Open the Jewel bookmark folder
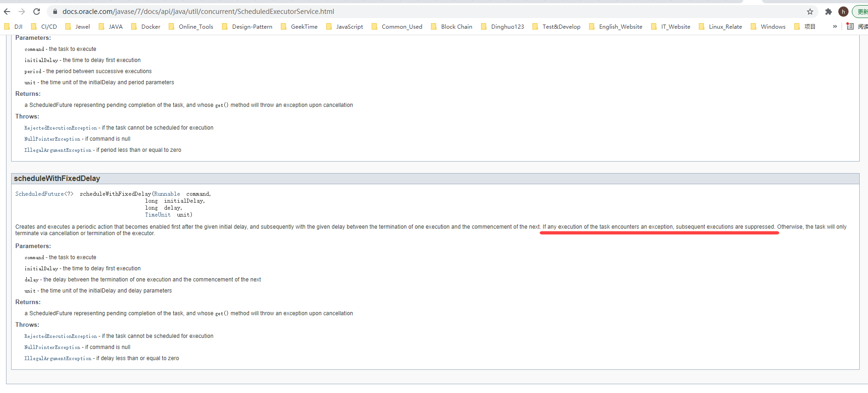Viewport: 868px width, 393px height. tap(78, 26)
